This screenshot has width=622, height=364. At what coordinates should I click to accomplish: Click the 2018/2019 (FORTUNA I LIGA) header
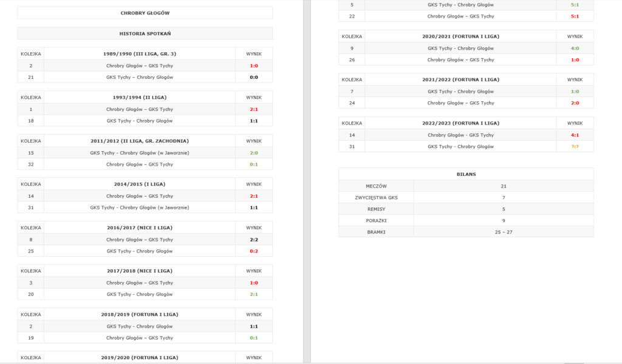point(139,314)
